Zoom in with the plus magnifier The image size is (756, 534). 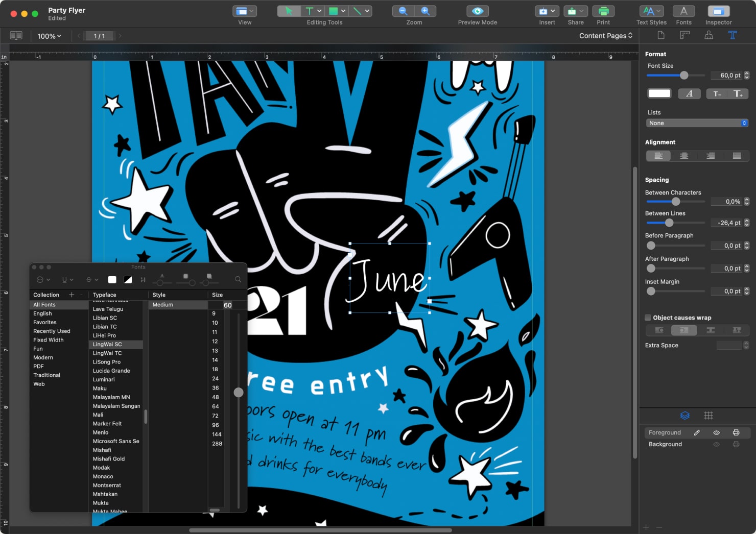pyautogui.click(x=425, y=11)
